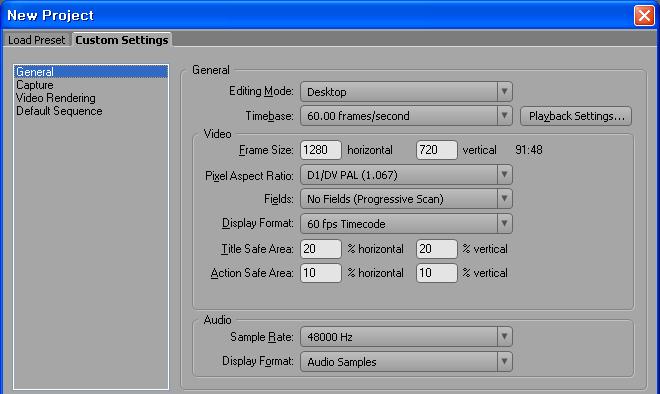The height and width of the screenshot is (394, 660).
Task: Close the New Project dialog
Action: click(644, 16)
